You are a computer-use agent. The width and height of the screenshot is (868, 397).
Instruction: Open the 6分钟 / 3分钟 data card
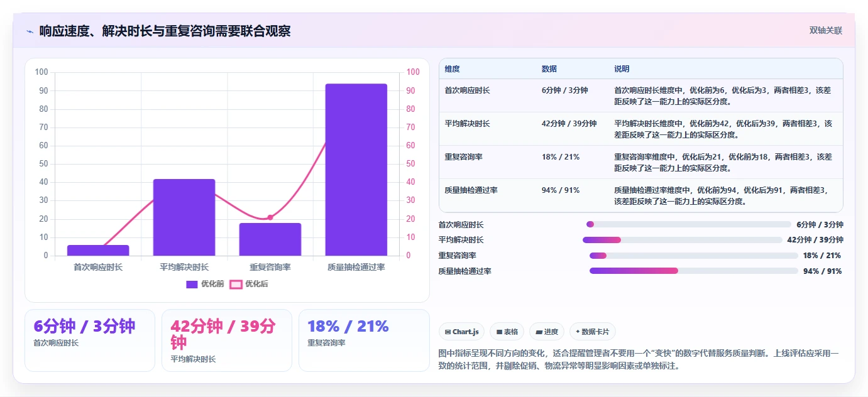click(90, 340)
